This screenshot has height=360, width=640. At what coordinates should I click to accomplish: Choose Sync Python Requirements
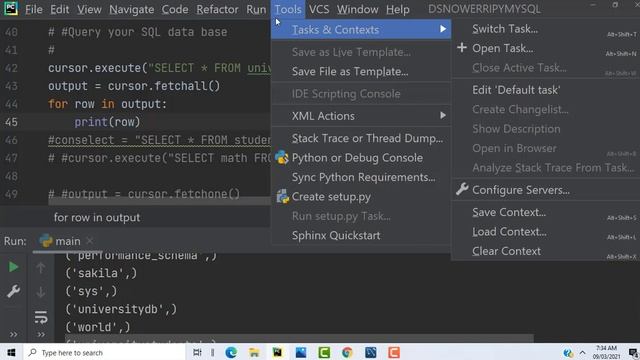[361, 177]
